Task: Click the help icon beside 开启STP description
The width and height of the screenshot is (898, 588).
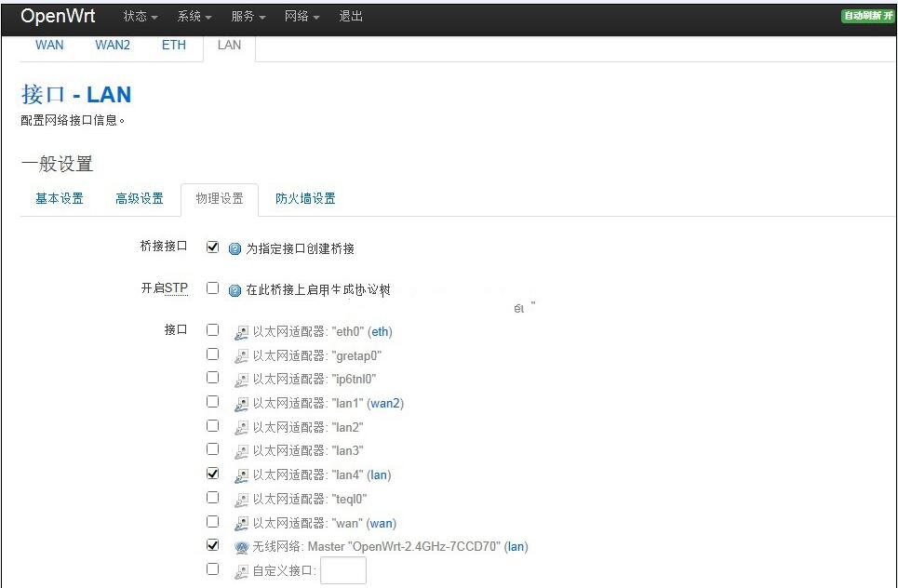Action: tap(235, 290)
